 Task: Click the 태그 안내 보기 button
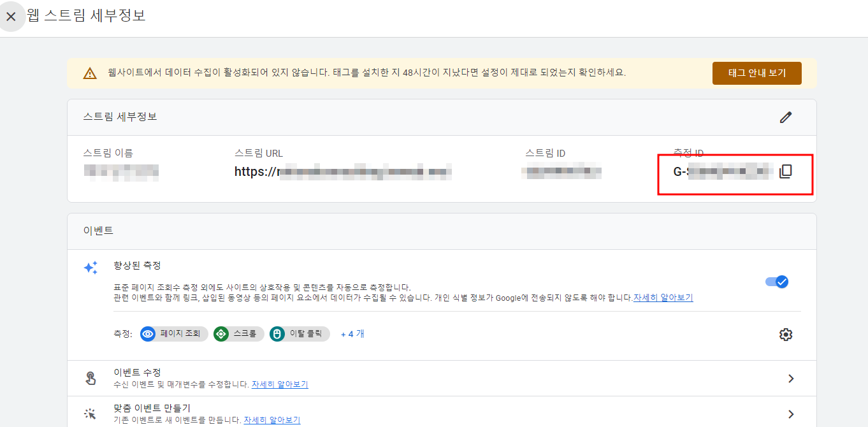point(756,73)
